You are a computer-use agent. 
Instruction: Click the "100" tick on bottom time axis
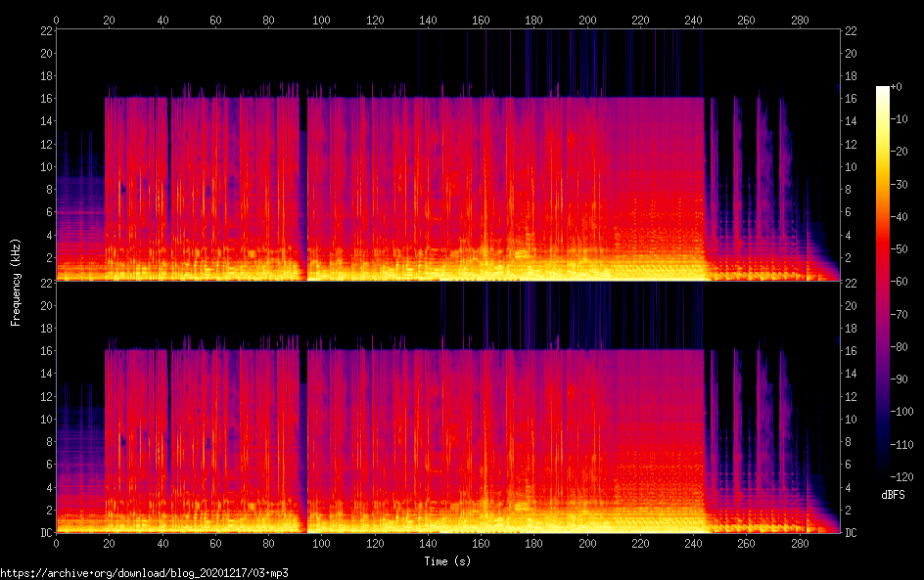coord(321,544)
